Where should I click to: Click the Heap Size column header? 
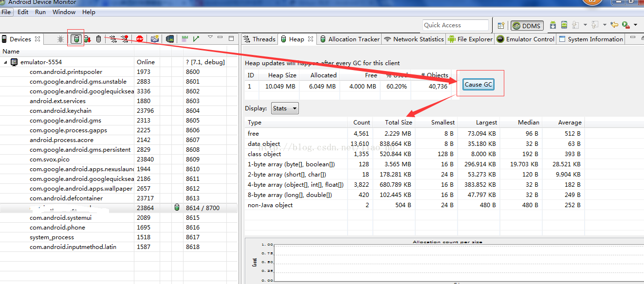[x=278, y=75]
